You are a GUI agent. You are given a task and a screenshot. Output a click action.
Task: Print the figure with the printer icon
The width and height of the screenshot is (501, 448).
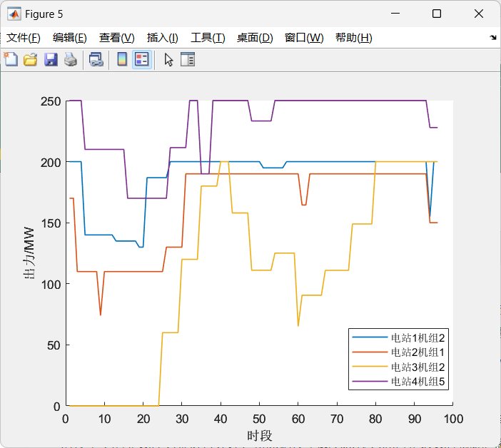pyautogui.click(x=70, y=60)
